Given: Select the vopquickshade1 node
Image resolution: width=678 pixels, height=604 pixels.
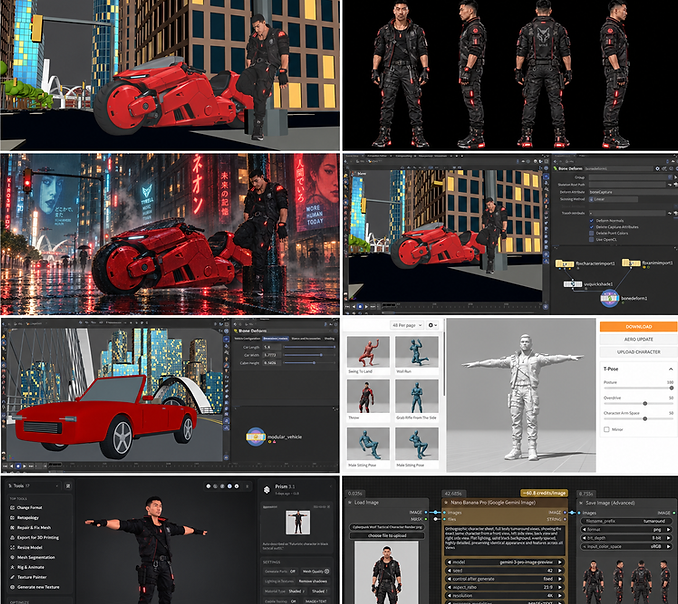Looking at the screenshot, I should (572, 284).
